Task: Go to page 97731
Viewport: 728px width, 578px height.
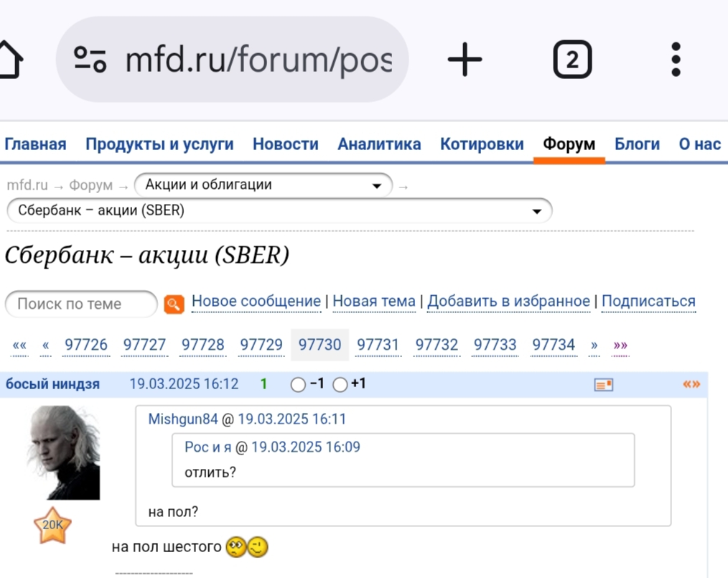Action: click(378, 345)
